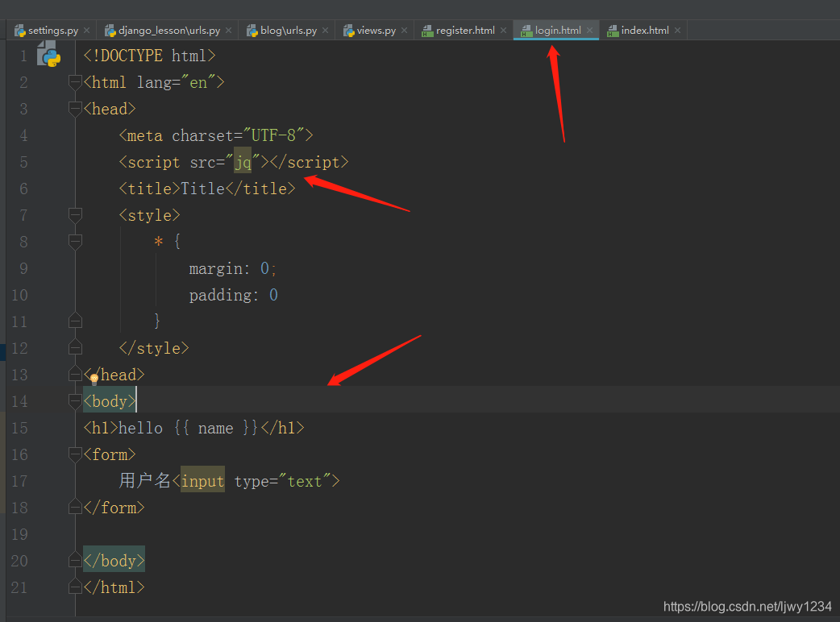The width and height of the screenshot is (840, 622).
Task: Click the {{ name }} template variable
Action: tap(216, 428)
